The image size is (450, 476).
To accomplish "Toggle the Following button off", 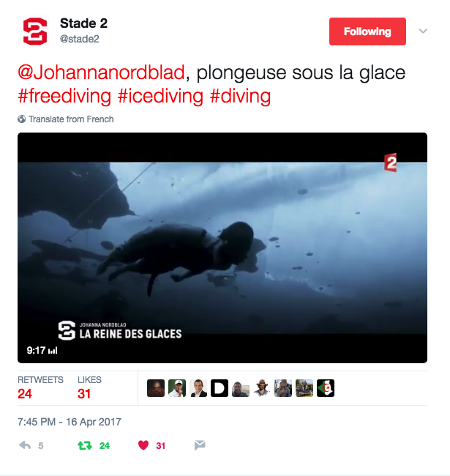I will 367,31.
